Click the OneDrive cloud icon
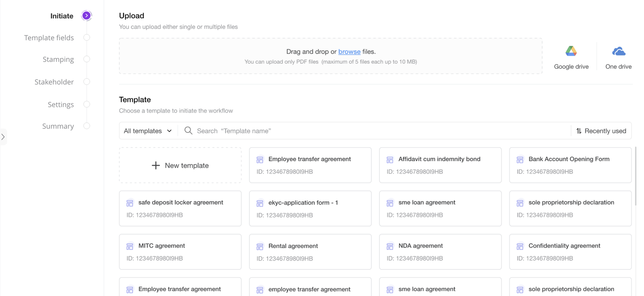 (618, 51)
